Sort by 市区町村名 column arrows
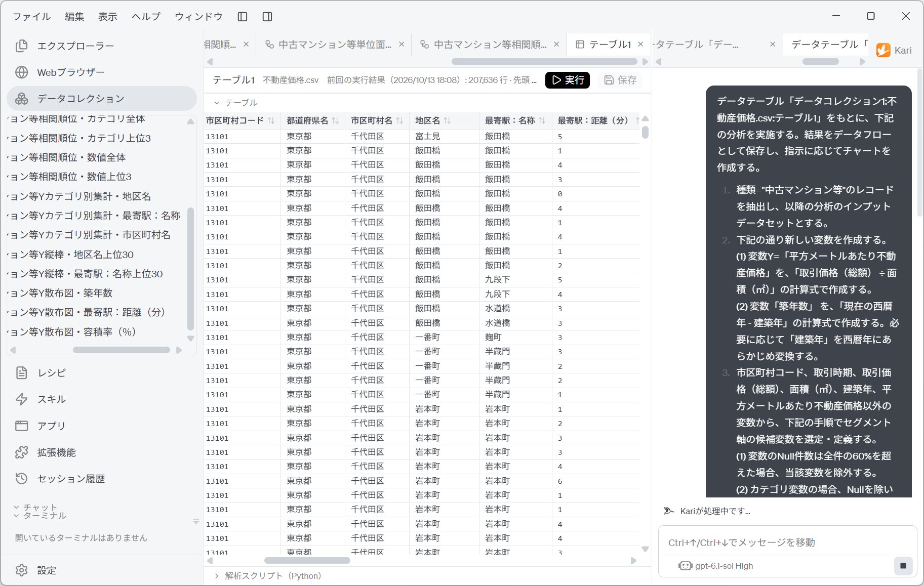Screen dimensions: 924x586 click(x=400, y=120)
